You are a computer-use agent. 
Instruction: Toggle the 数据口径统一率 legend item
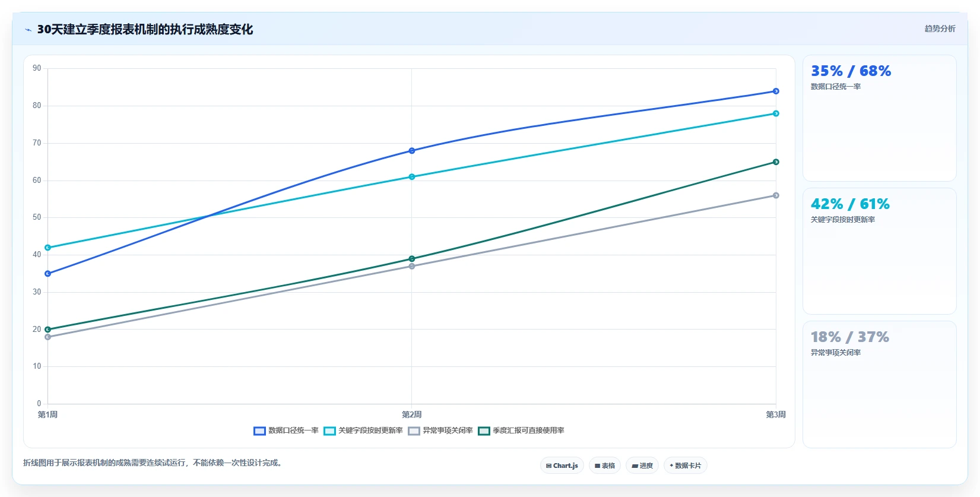[x=286, y=430]
